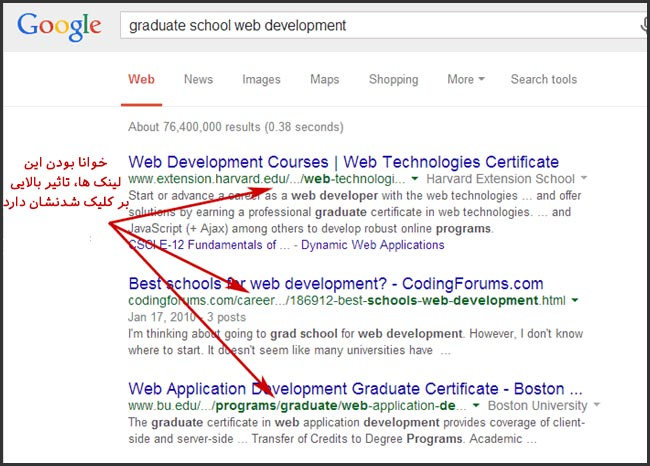Click 'Jan 17, 2010 - 3 posts' text
650x466 pixels.
[x=187, y=317]
